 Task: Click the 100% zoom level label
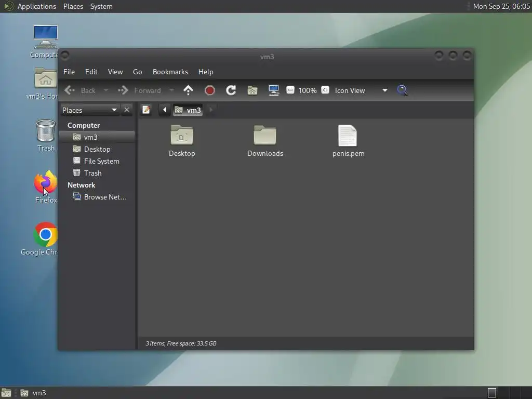point(308,90)
